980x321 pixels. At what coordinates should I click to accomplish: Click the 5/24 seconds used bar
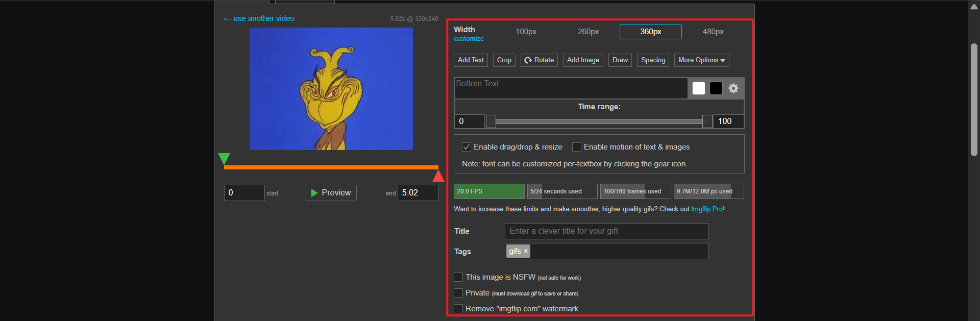[x=562, y=191]
